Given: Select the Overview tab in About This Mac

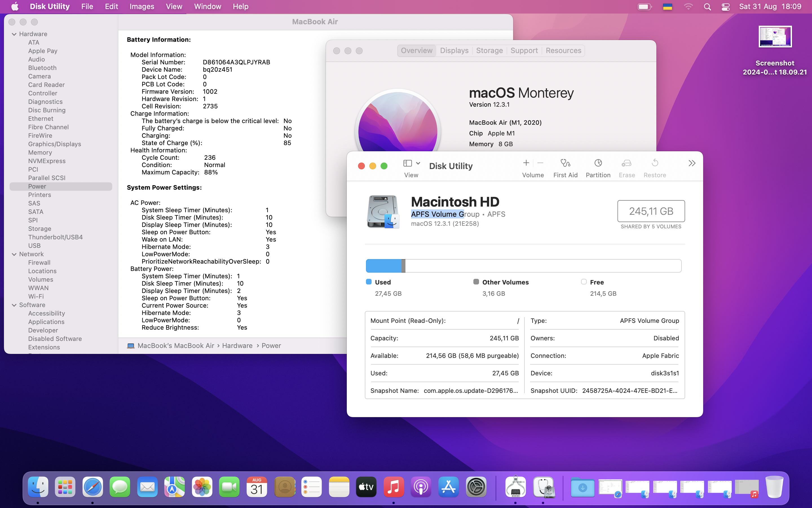Looking at the screenshot, I should click(416, 51).
